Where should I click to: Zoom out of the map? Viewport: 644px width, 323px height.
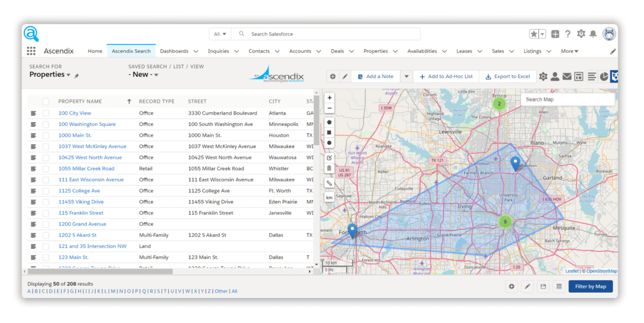click(330, 108)
